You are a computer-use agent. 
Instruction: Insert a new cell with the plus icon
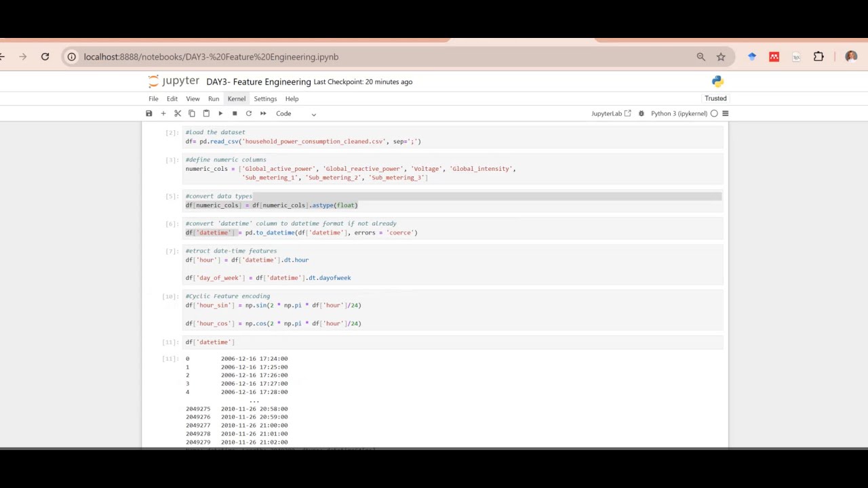click(x=163, y=114)
